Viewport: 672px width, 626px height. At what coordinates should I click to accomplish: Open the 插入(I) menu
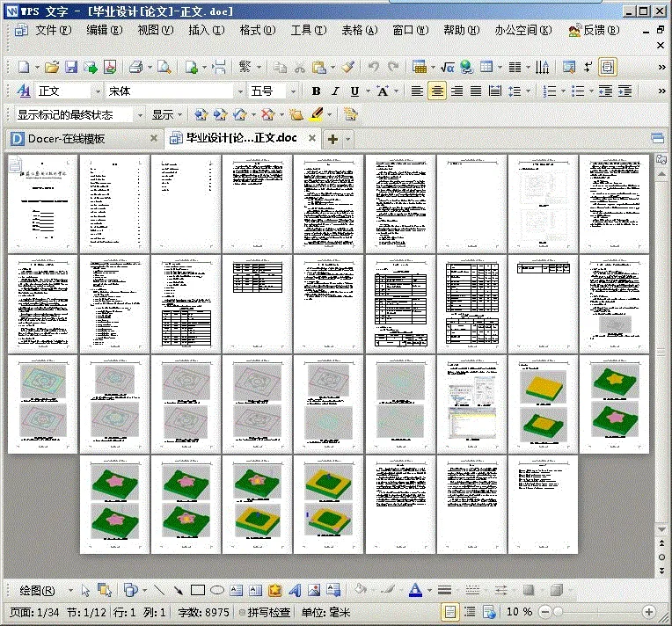point(206,30)
